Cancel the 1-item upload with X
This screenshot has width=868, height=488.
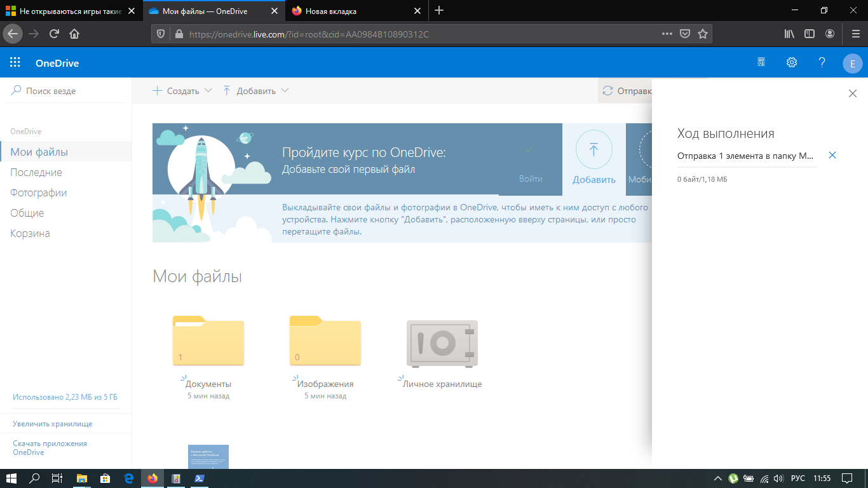coord(832,155)
